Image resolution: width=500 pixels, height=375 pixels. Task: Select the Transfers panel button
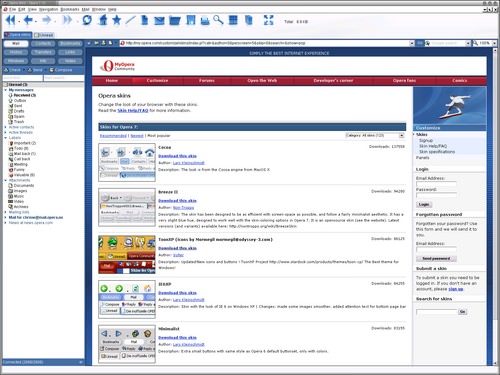[43, 52]
